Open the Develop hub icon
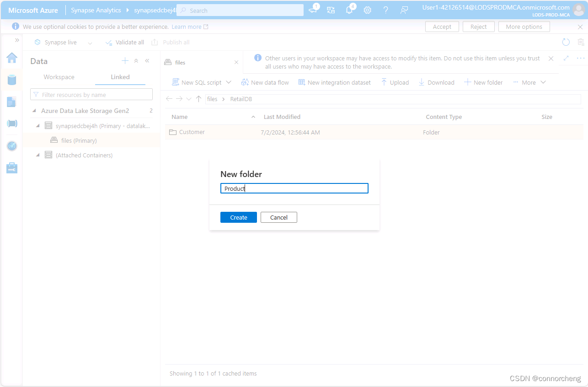Image resolution: width=588 pixels, height=387 pixels. click(12, 102)
